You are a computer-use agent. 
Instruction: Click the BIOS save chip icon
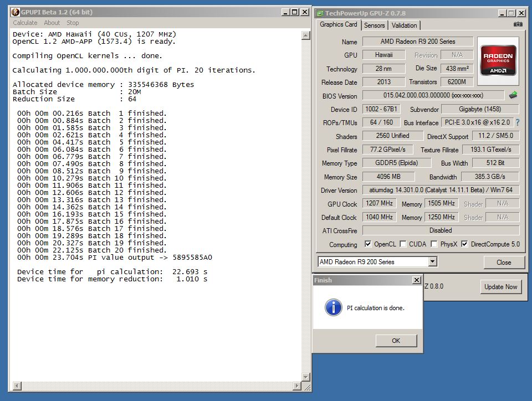point(513,95)
